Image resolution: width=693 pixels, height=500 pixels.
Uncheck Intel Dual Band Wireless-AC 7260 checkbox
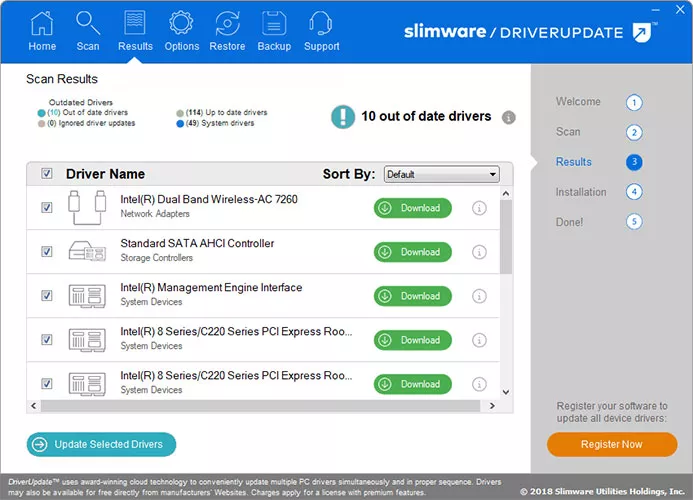coord(46,207)
